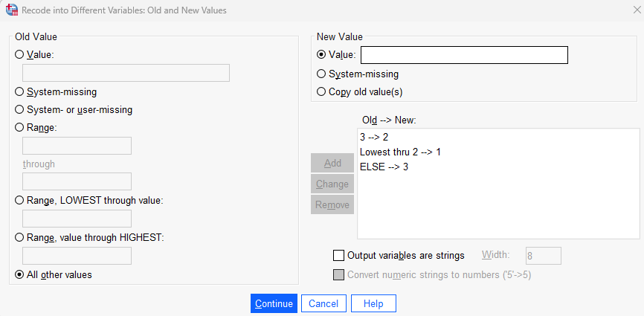The width and height of the screenshot is (644, 316).
Task: Select the Range radio button
Action: [x=19, y=127]
